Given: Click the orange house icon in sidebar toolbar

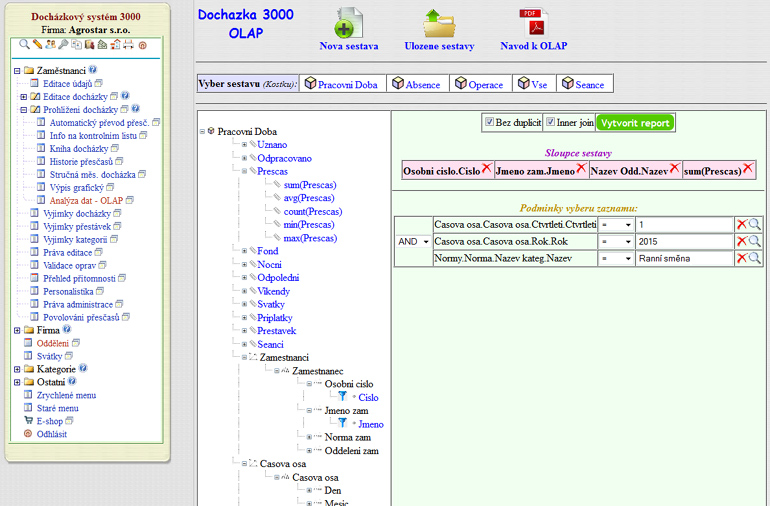Looking at the screenshot, I should point(115,45).
